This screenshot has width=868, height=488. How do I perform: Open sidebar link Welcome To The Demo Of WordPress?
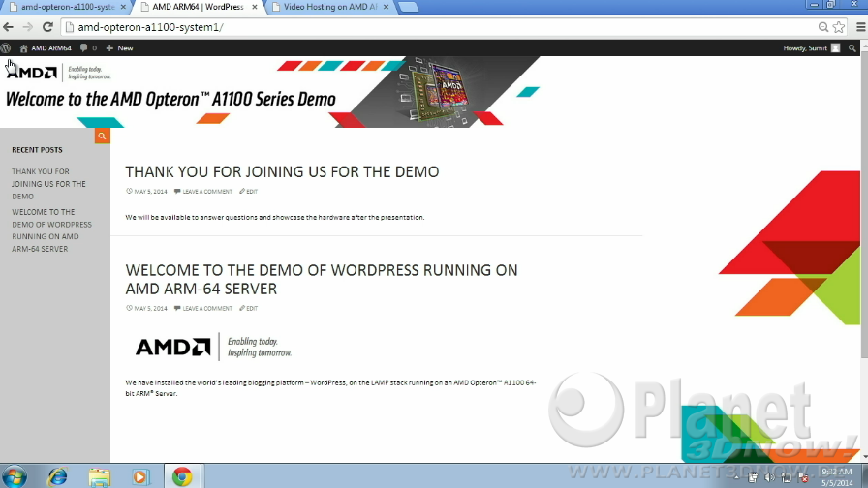(x=51, y=230)
